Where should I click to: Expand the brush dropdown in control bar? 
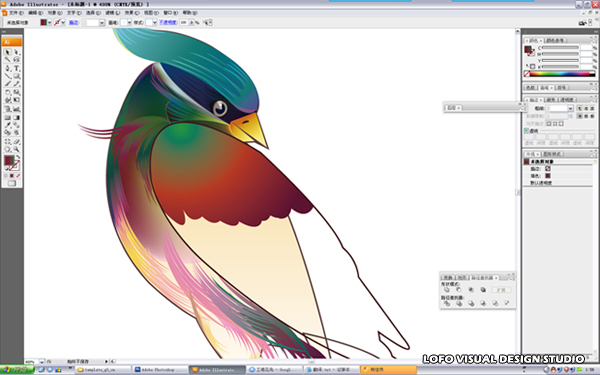129,23
